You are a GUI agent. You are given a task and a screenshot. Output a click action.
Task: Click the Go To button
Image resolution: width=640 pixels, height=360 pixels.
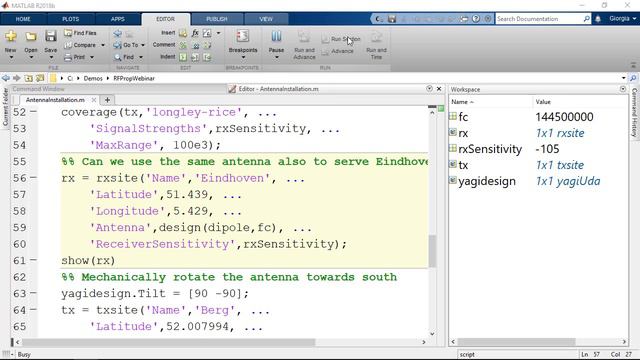coord(127,45)
